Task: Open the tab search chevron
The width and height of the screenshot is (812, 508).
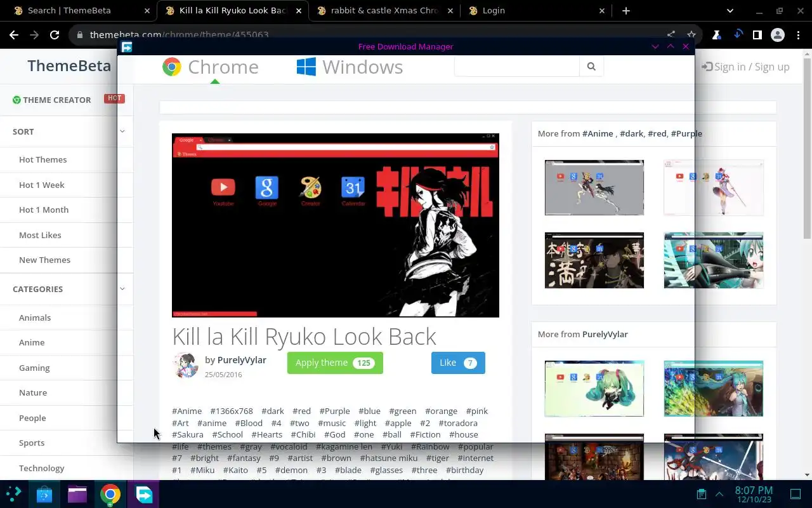Action: (x=730, y=11)
